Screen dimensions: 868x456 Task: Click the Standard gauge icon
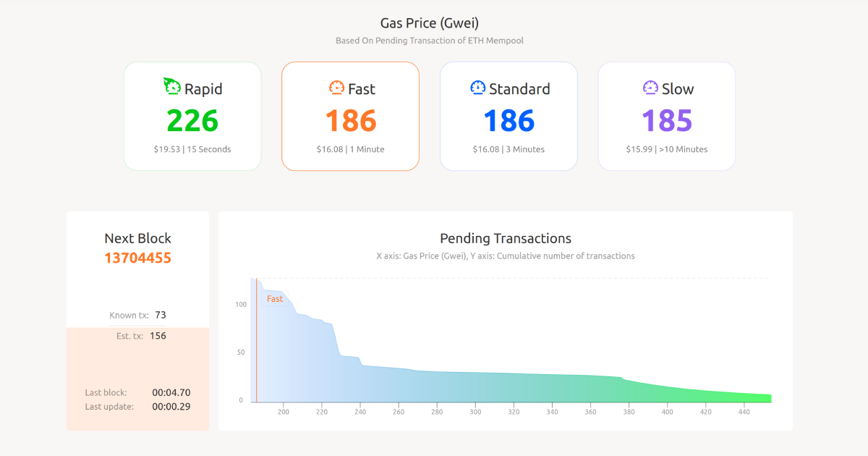(x=477, y=88)
